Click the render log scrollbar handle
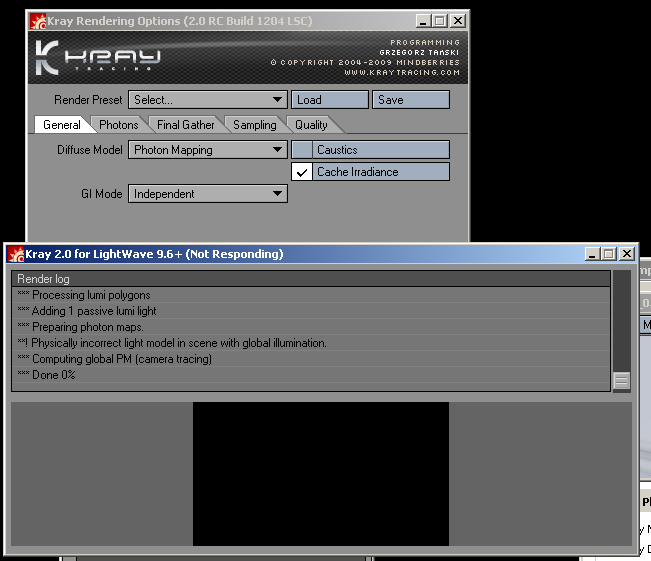 (622, 380)
